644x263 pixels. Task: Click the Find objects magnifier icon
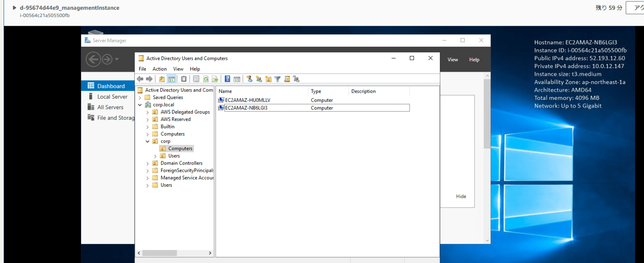[x=287, y=79]
